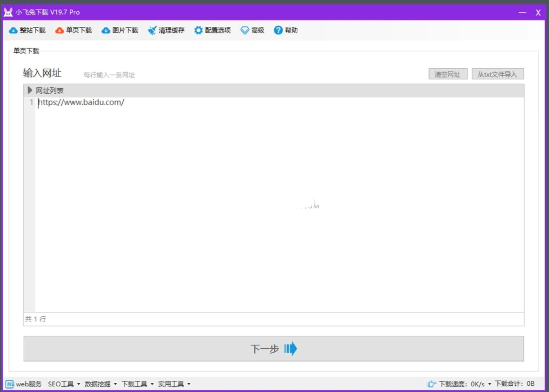Click the 清理缓存 broom icon
This screenshot has height=392, width=549.
tap(152, 30)
